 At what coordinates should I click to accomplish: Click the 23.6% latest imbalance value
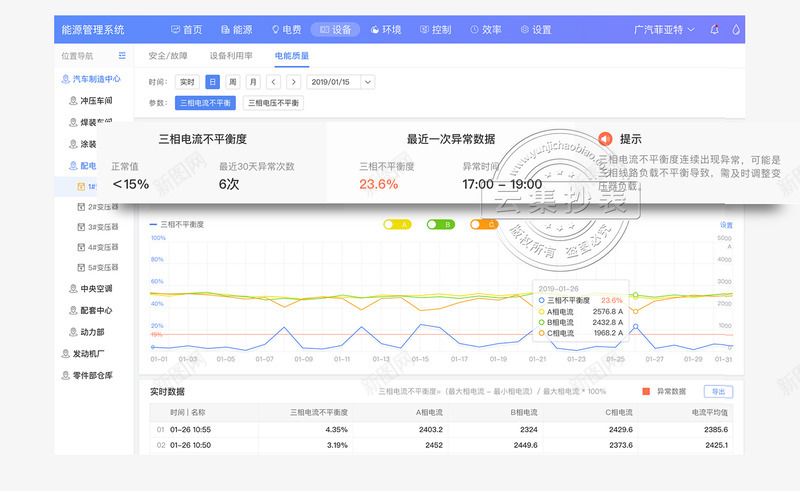click(x=378, y=184)
